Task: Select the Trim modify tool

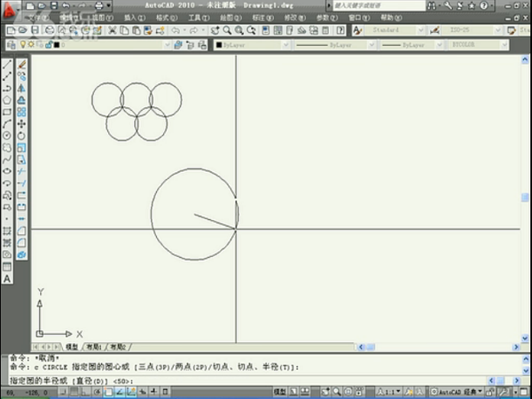Action: point(21,171)
